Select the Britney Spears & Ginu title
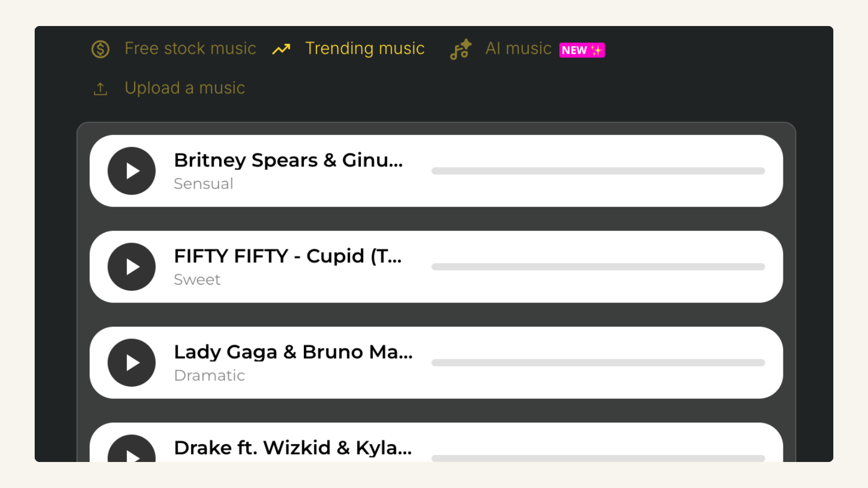This screenshot has width=868, height=488. tap(289, 160)
